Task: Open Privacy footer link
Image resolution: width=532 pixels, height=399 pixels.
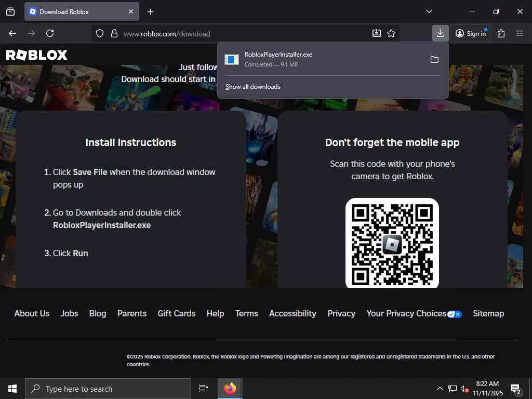Action: pos(341,313)
